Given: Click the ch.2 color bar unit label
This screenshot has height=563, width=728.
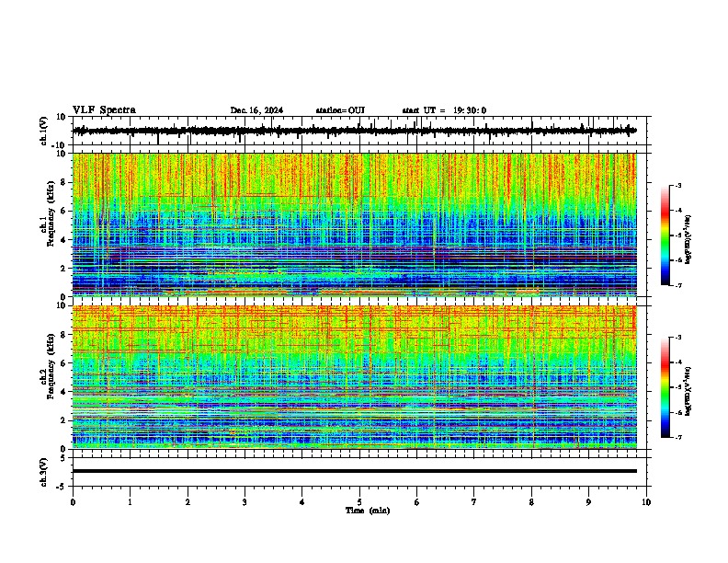Looking at the screenshot, I should pyautogui.click(x=688, y=391).
